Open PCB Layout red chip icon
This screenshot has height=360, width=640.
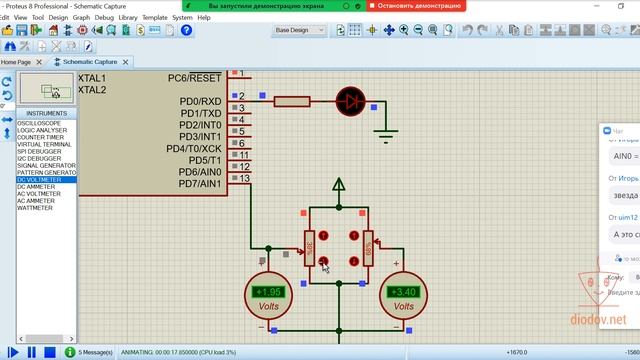pyautogui.click(x=82, y=30)
